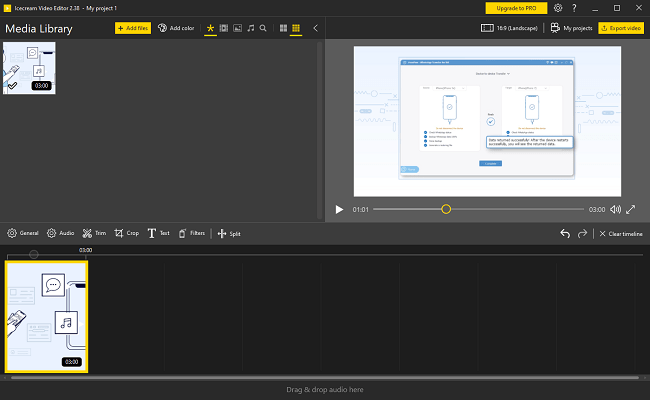Show all media with star filter
The image size is (650, 400).
point(210,28)
